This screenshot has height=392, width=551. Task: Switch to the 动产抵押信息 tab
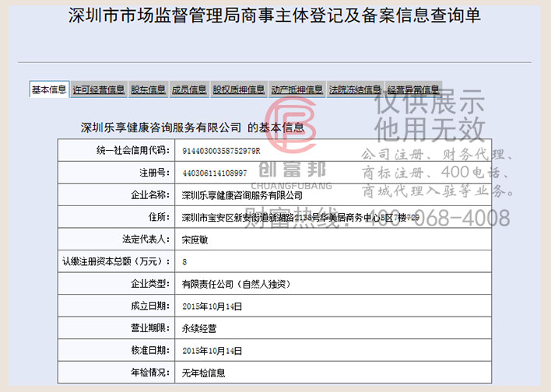click(x=297, y=90)
